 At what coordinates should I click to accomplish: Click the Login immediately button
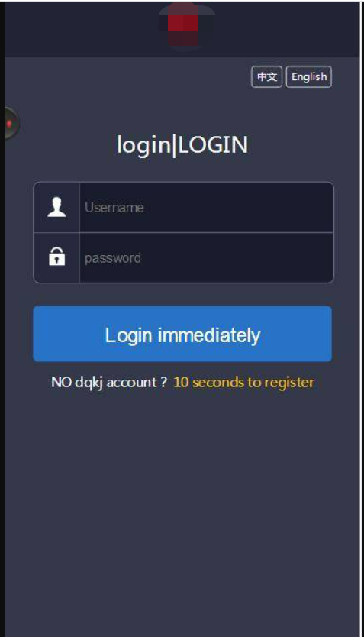click(182, 334)
